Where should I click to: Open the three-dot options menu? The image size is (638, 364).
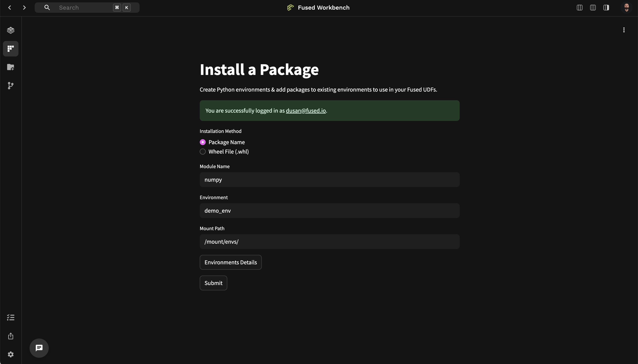click(x=624, y=30)
